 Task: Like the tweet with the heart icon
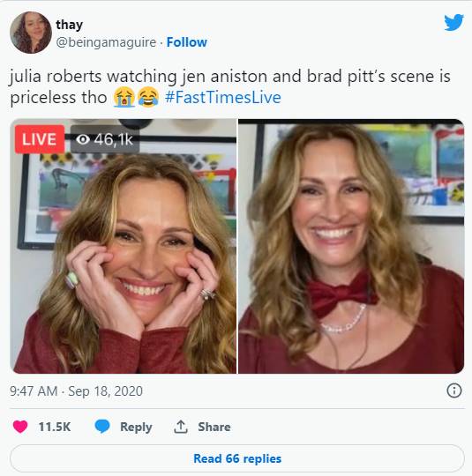pos(20,427)
